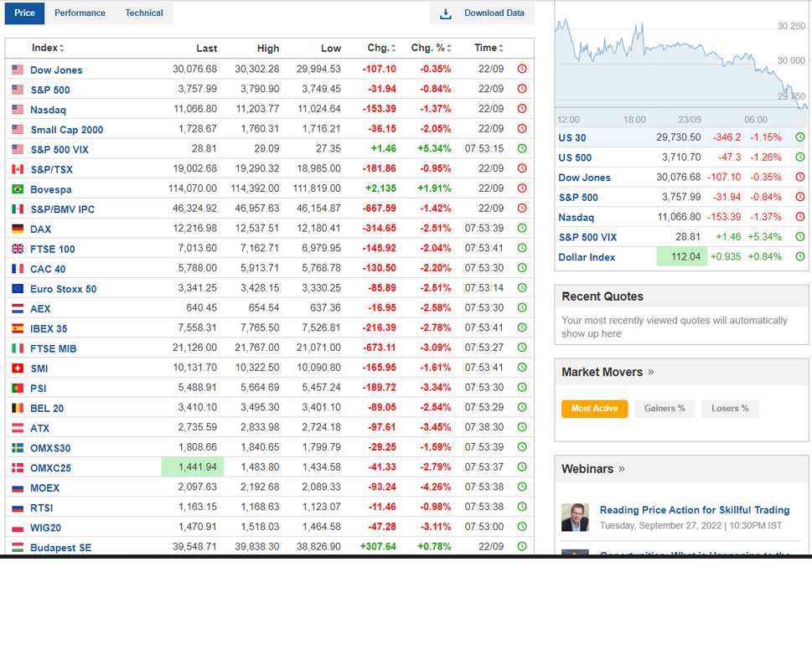Sort table by Index column
Image resolution: width=812 pixels, height=670 pixels.
[48, 48]
